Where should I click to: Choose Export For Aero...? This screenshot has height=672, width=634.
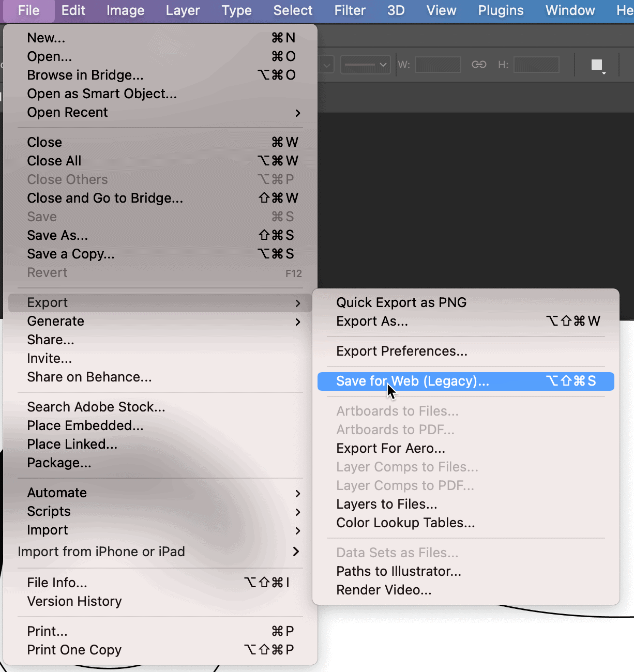point(466,448)
